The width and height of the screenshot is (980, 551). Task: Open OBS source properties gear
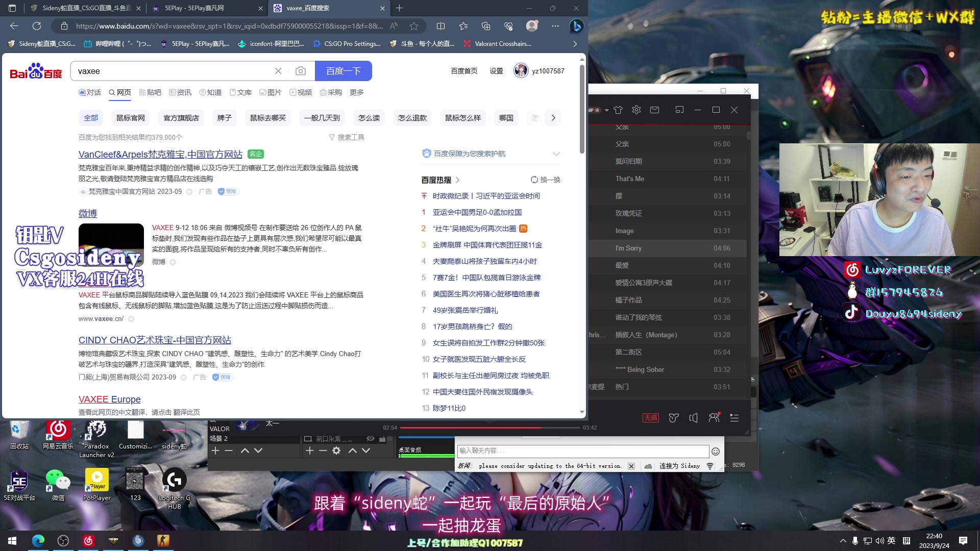click(x=336, y=450)
